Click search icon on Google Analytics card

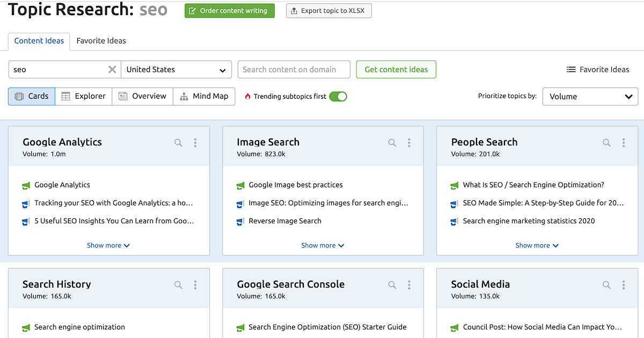(x=178, y=143)
